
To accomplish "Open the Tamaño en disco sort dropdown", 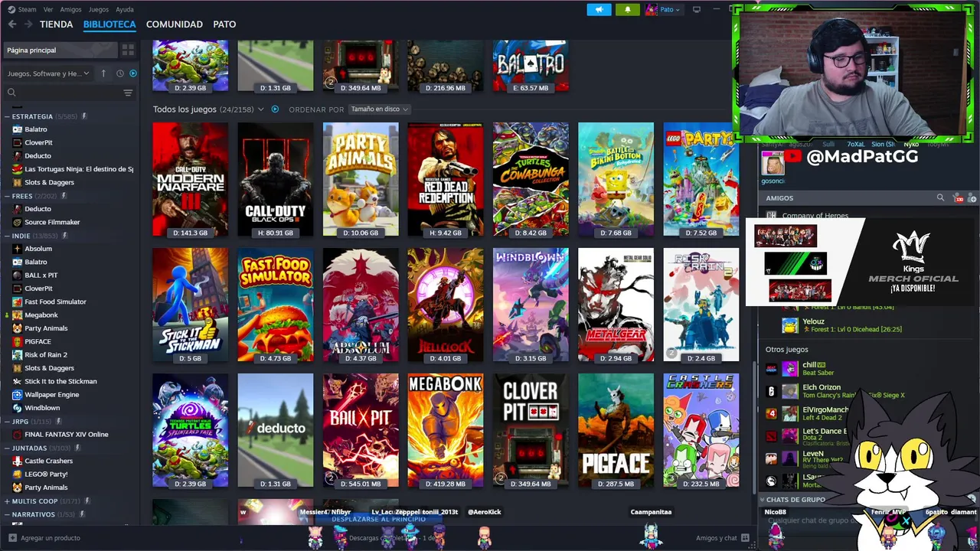I will pos(379,109).
